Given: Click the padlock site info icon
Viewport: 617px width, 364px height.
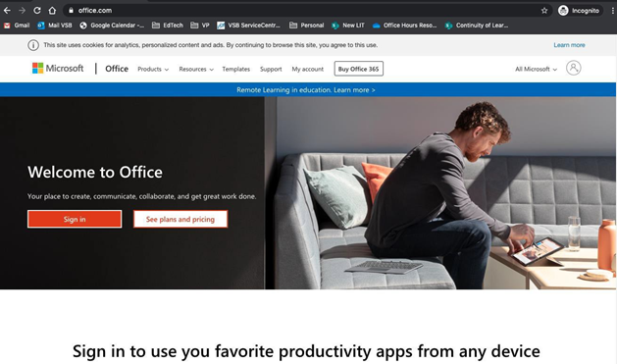Looking at the screenshot, I should pos(71,10).
